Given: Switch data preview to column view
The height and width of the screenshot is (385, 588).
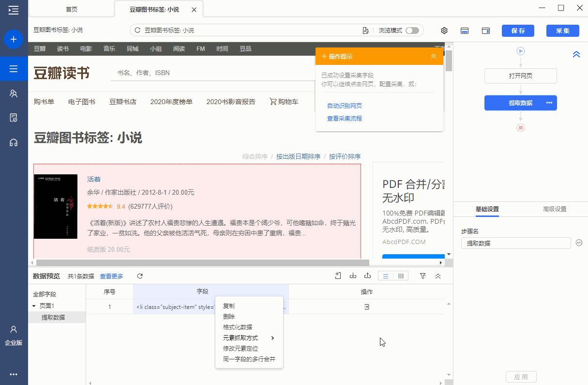Looking at the screenshot, I should 401,276.
